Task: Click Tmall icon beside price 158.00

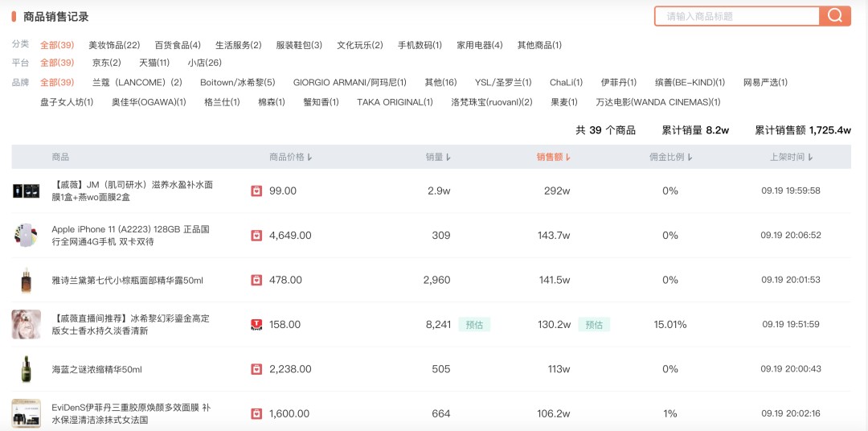Action: point(256,325)
